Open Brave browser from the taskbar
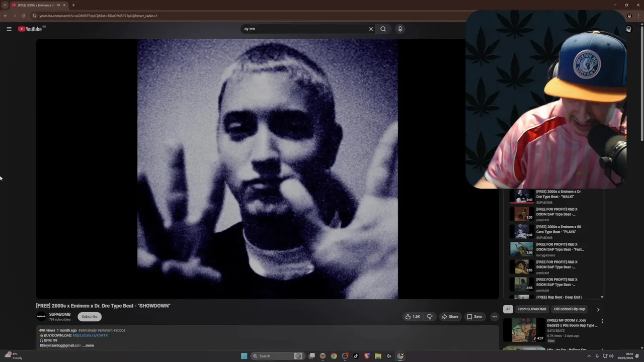Viewport: 644px width, 362px height. pos(367,356)
